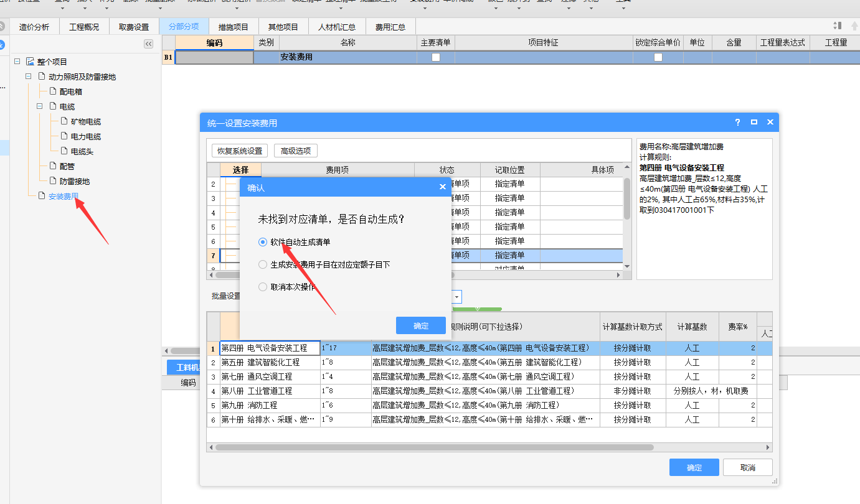Click 取消 in the 统一设置安装费用 dialog
This screenshot has height=504, width=860.
(x=748, y=467)
